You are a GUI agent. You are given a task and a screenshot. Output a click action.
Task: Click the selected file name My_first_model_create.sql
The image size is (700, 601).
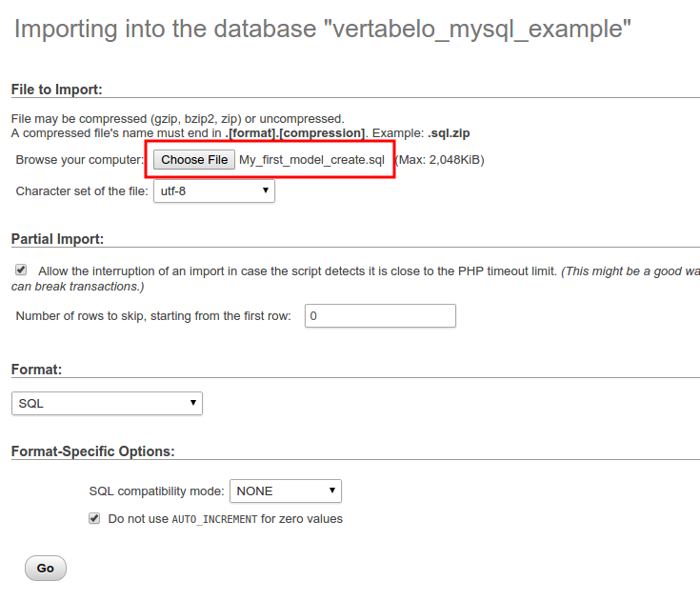[311, 160]
